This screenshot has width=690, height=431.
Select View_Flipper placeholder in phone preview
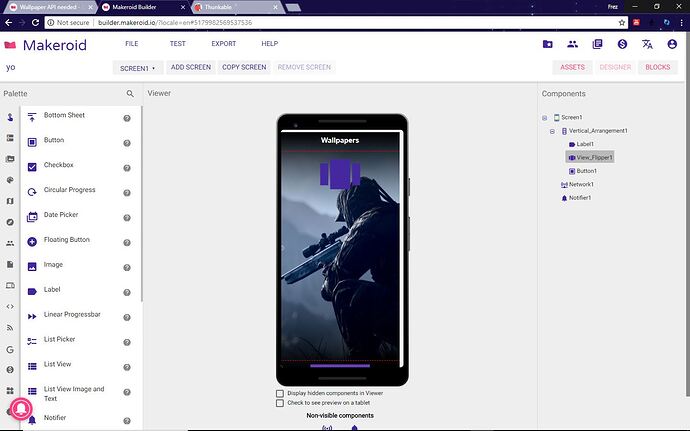click(x=340, y=173)
